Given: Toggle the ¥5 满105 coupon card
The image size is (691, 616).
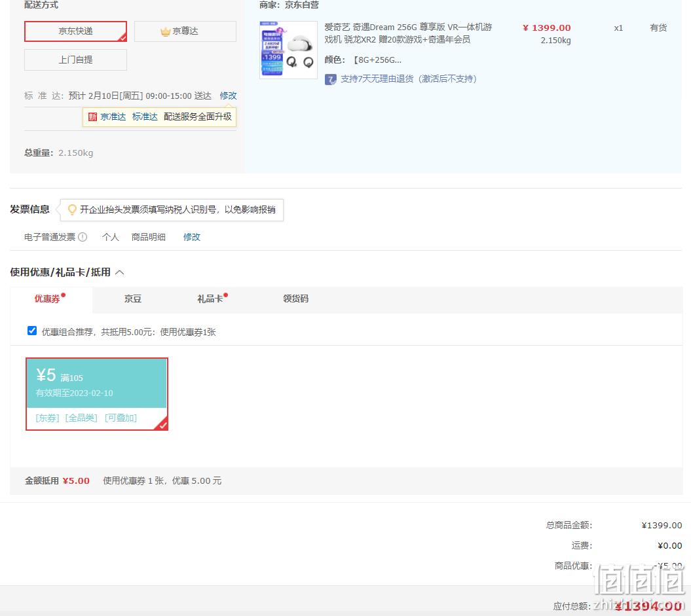Looking at the screenshot, I should (x=97, y=394).
